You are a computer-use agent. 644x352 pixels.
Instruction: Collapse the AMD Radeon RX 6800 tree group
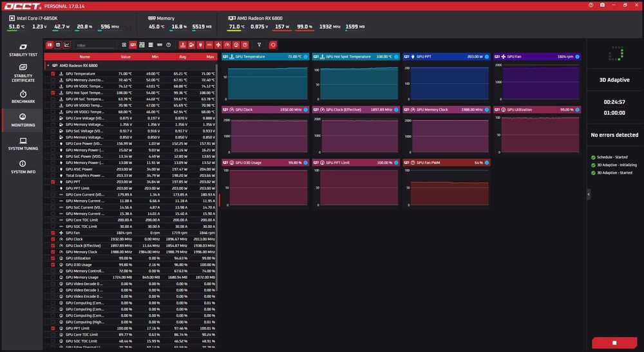pos(48,65)
